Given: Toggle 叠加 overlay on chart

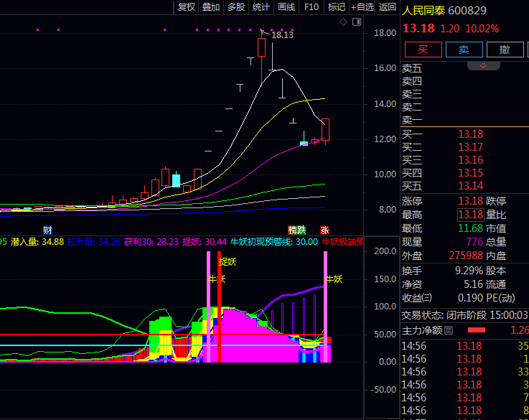Looking at the screenshot, I should pos(211,7).
